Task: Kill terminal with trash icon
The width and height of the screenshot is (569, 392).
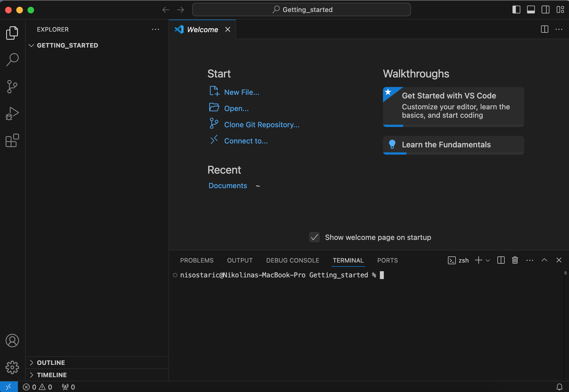Action: click(x=515, y=260)
